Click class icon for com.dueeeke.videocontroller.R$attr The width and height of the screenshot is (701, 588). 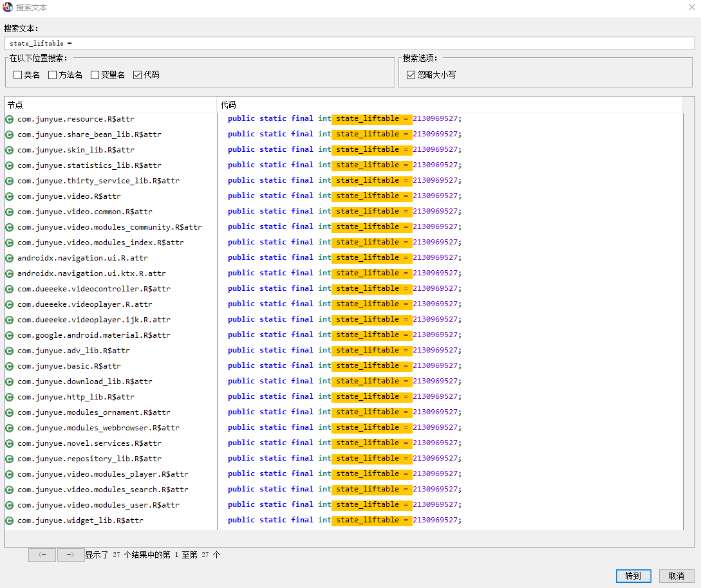[10, 289]
